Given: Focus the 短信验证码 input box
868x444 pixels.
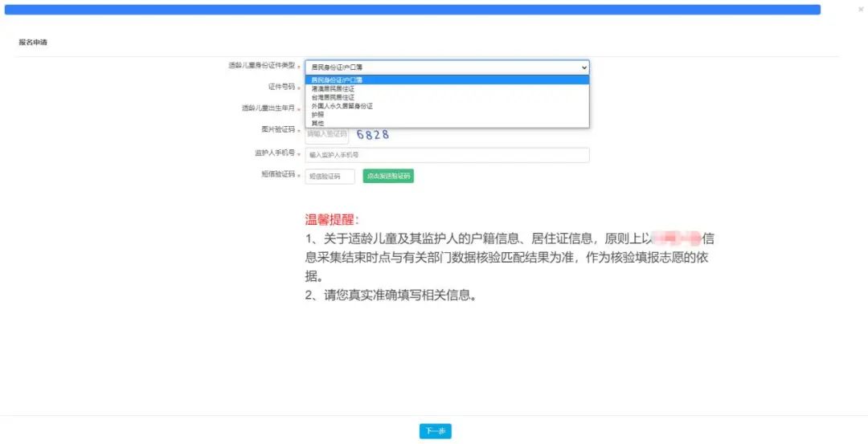Looking at the screenshot, I should (330, 176).
